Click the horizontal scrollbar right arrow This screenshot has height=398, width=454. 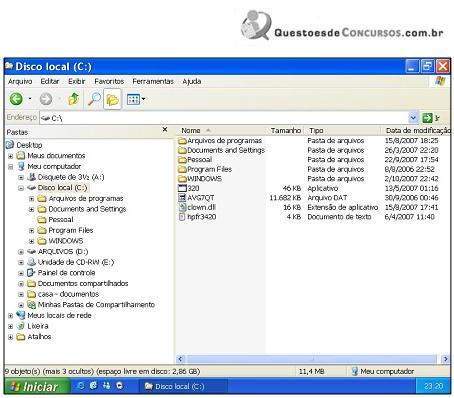pos(445,359)
